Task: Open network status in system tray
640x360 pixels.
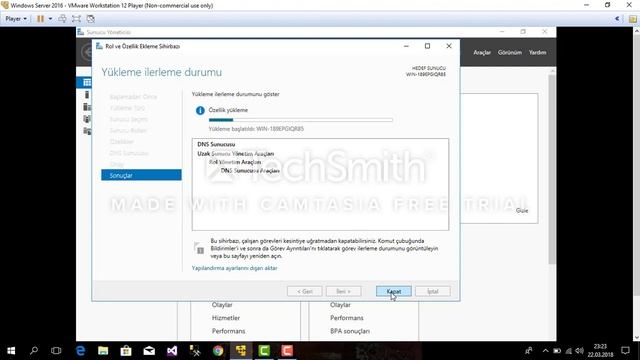Action: tap(568, 351)
